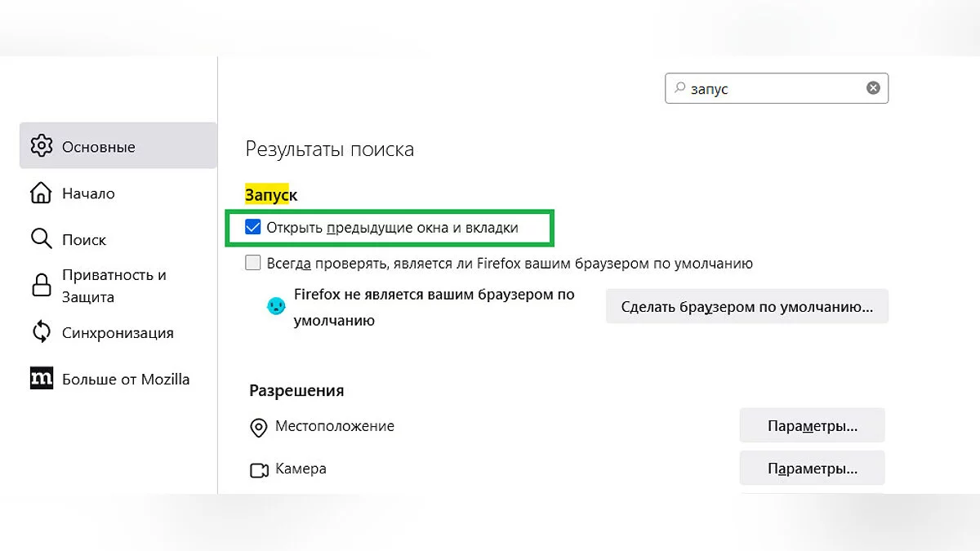Click the Mozilla 'm' logo icon

(x=41, y=379)
